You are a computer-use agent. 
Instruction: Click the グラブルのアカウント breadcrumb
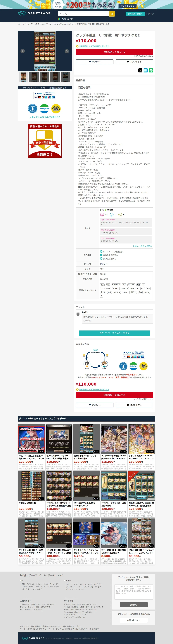coord(67,24)
